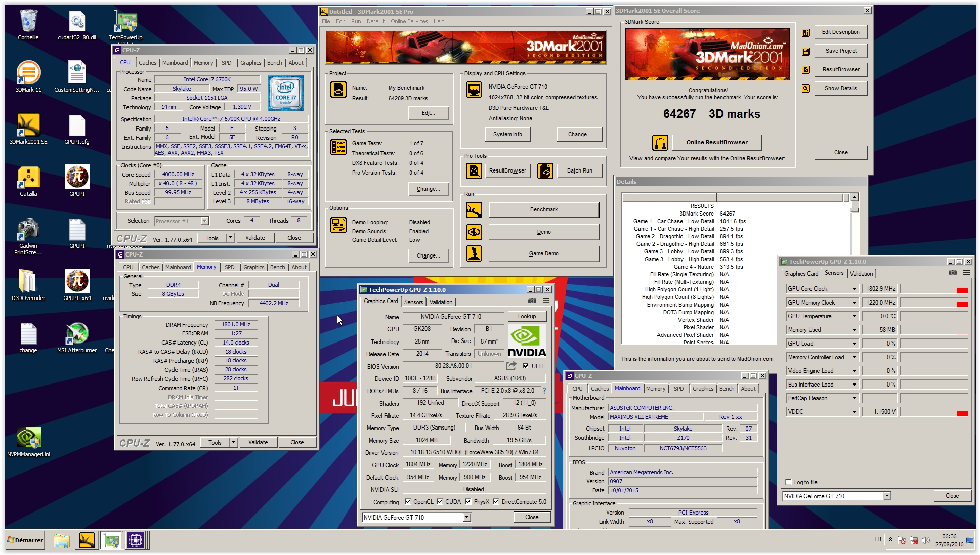Launch MSI Afterburner desktop shortcut
Screen dimensions: 980x555
pyautogui.click(x=77, y=337)
